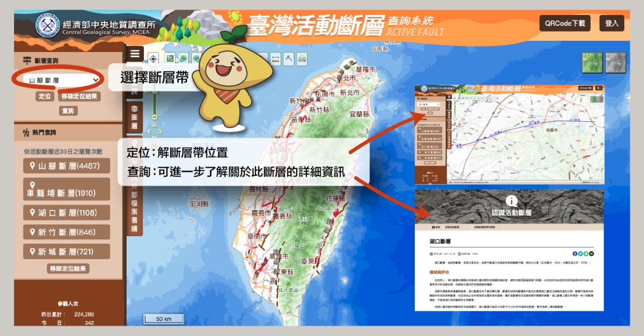
Task: Click the locate-position crosshair tool
Action: (x=153, y=59)
